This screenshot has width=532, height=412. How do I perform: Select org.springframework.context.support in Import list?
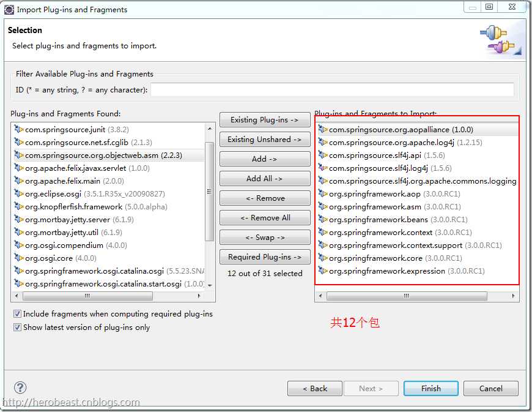pos(417,245)
